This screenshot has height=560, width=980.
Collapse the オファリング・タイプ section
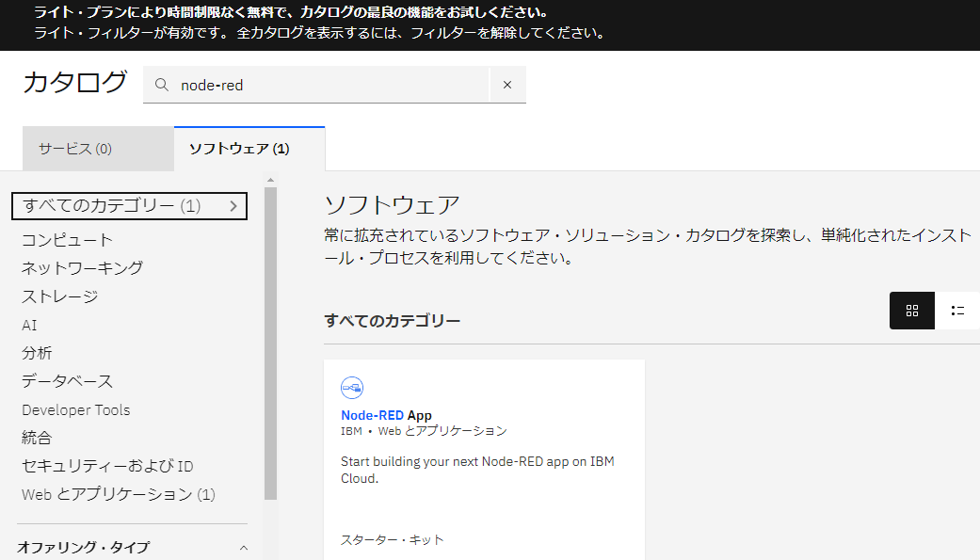[x=244, y=548]
